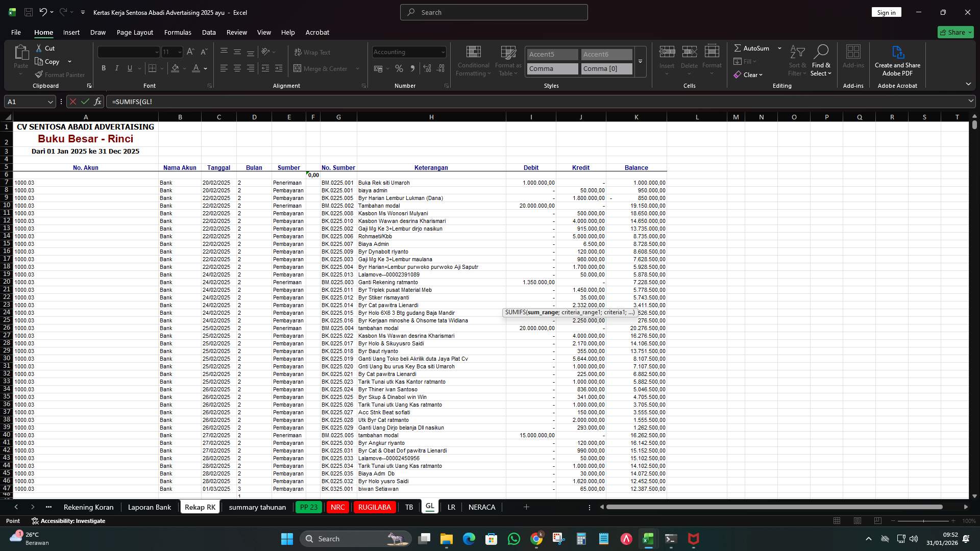Open the Accounting number format dropdown
This screenshot has height=551, width=980.
[442, 52]
